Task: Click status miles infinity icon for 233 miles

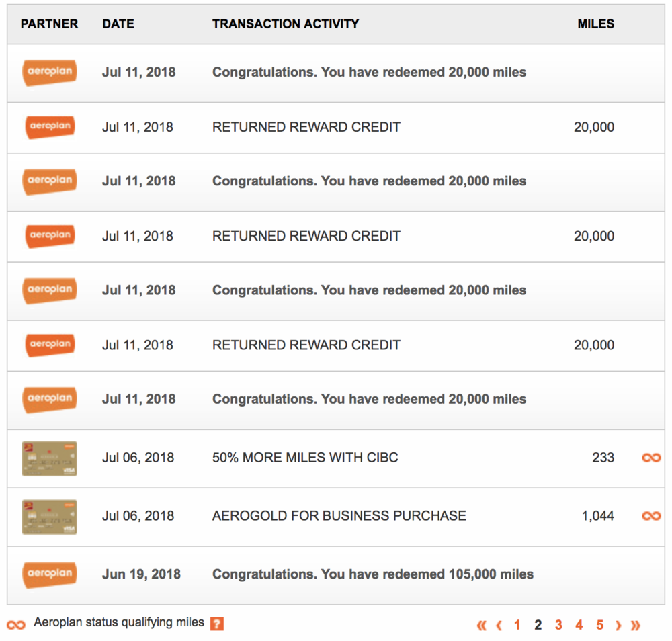Action: coord(651,458)
